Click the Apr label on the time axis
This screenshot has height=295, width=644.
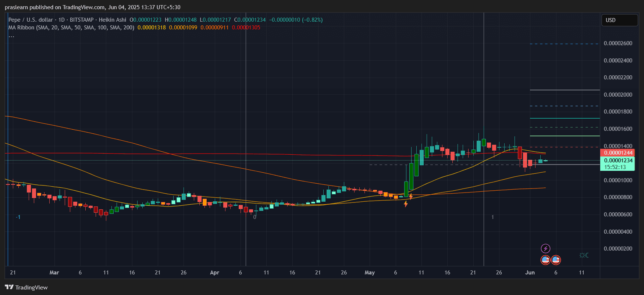(x=214, y=273)
